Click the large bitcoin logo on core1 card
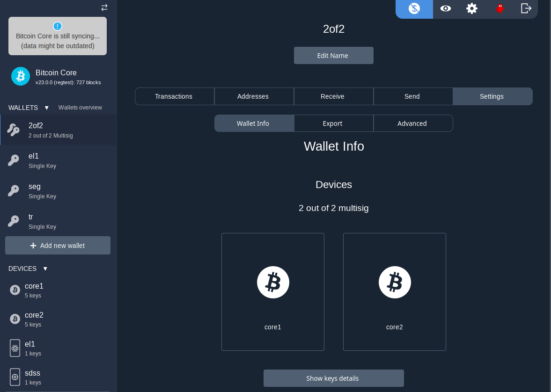 pos(273,283)
